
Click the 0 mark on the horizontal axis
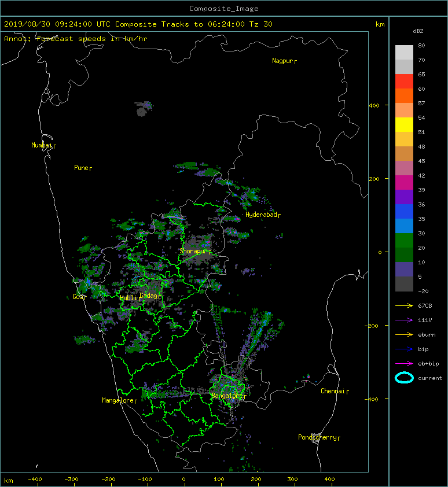click(183, 479)
